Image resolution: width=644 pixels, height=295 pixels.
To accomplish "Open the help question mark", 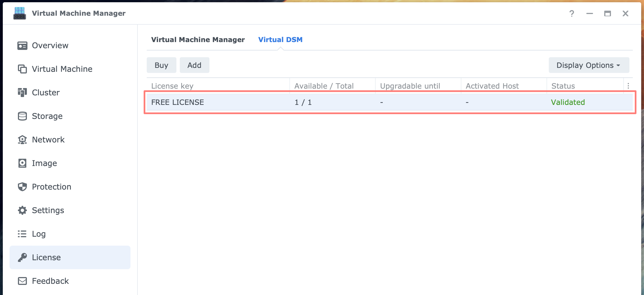I will pyautogui.click(x=572, y=13).
